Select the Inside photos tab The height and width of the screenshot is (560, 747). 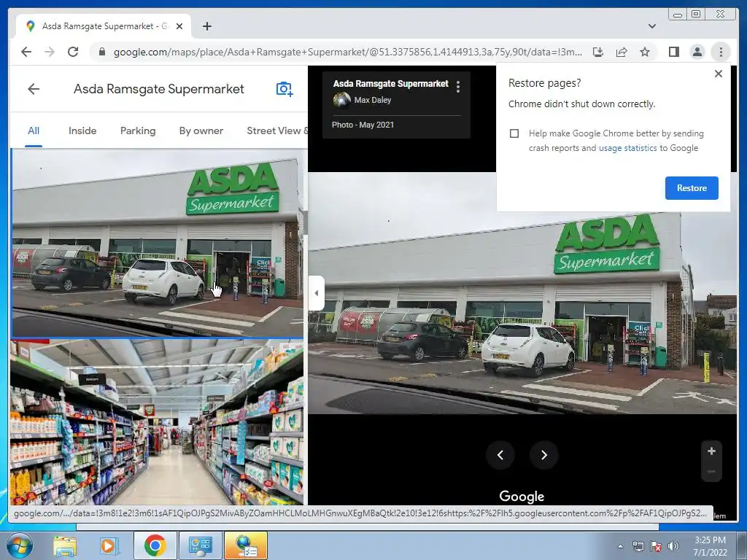82,131
